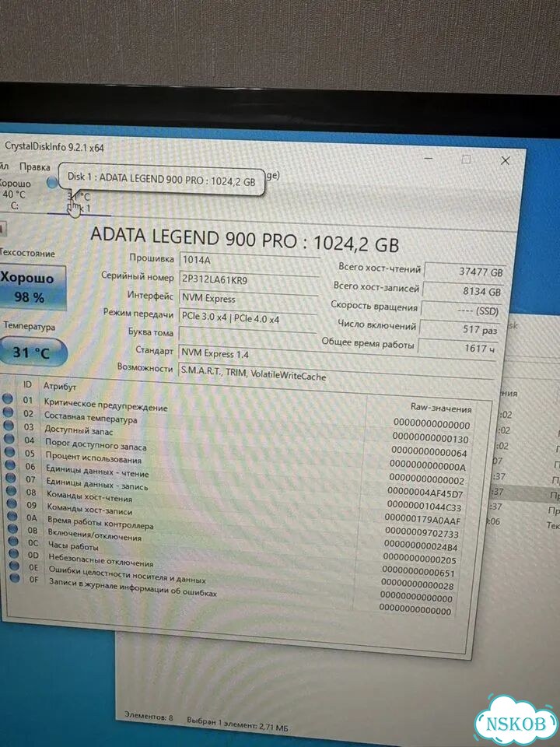The image size is (560, 747).
Task: Select the Единицы данных - запись attribute
Action: pos(97,483)
